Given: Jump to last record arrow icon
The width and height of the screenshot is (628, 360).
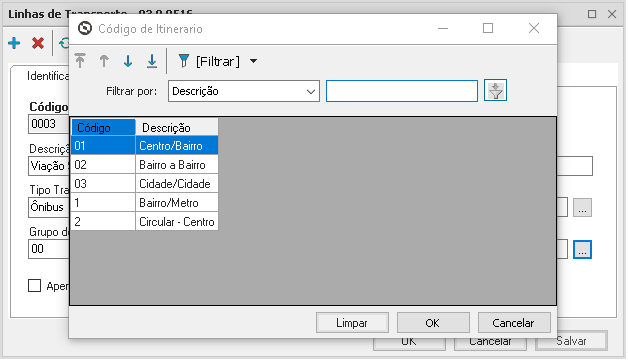Looking at the screenshot, I should [x=152, y=61].
